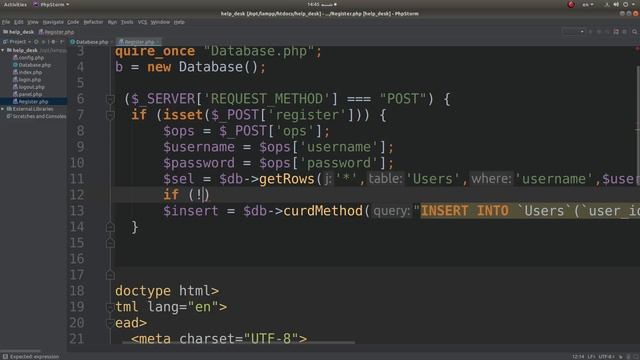Open the Window menu
The width and height of the screenshot is (640, 360).
[x=160, y=22]
